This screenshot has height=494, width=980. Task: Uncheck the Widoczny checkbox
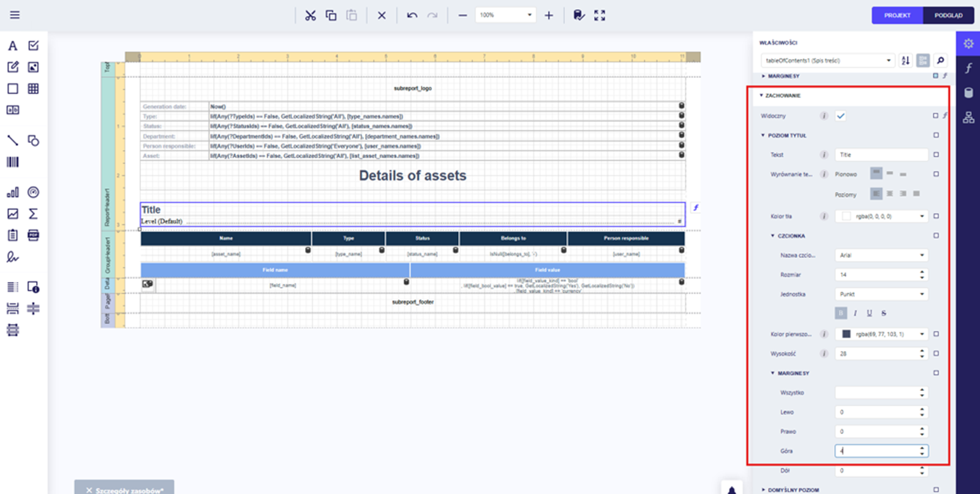click(841, 116)
